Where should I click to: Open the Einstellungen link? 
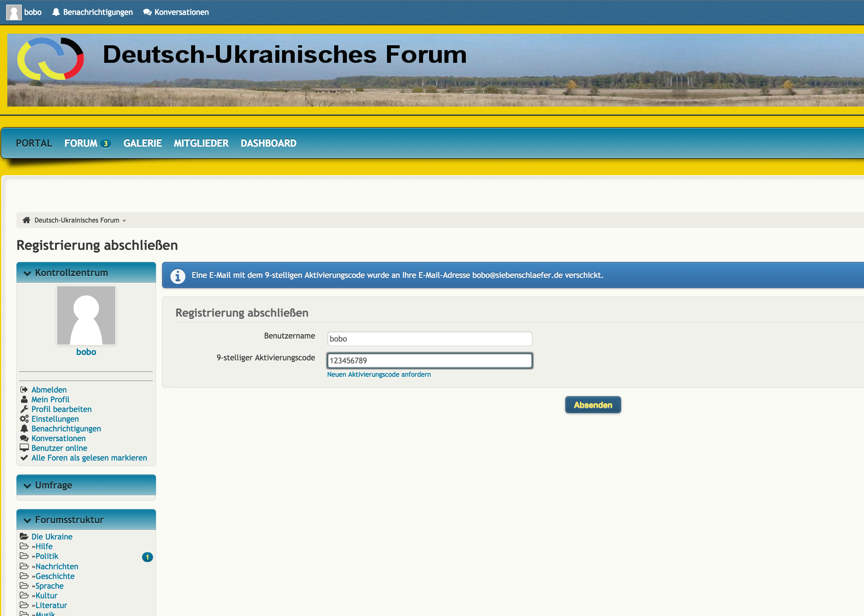point(55,419)
